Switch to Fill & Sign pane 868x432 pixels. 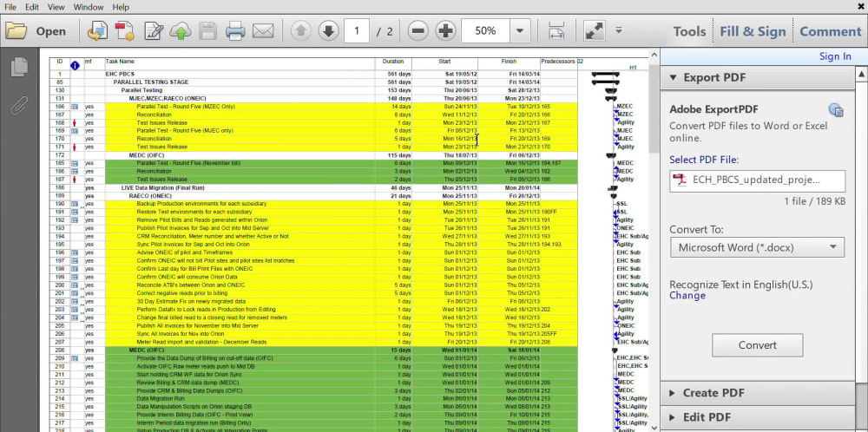pyautogui.click(x=753, y=31)
